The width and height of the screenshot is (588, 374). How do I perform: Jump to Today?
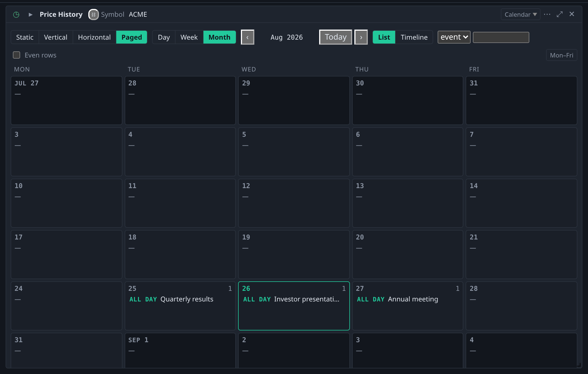coord(336,37)
